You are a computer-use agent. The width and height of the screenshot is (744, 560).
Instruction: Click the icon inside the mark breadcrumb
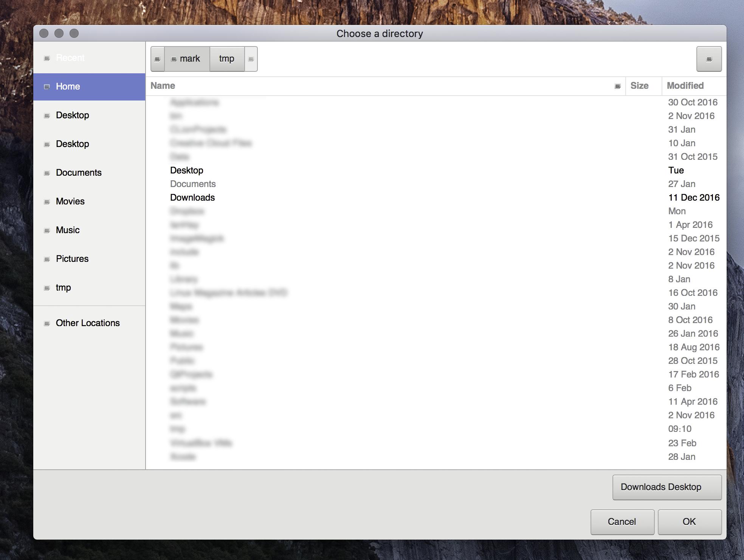174,59
